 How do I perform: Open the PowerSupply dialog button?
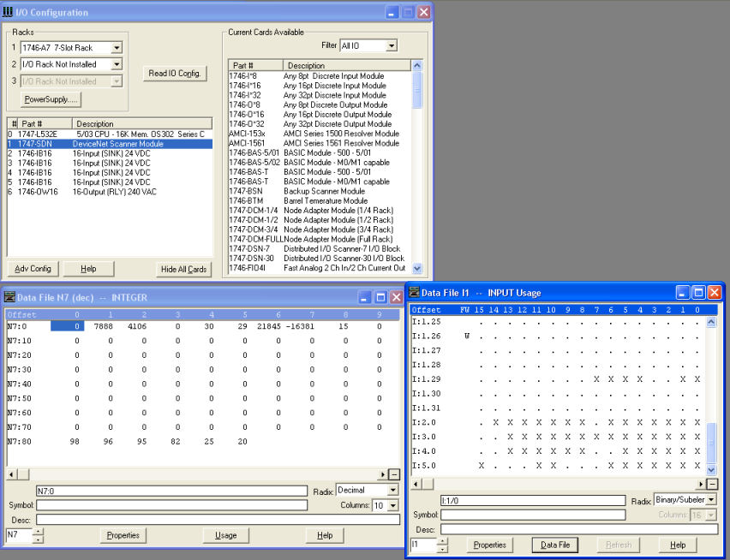51,99
